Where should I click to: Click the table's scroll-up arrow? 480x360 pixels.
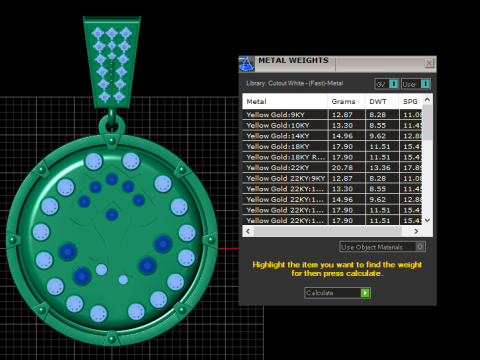427,99
